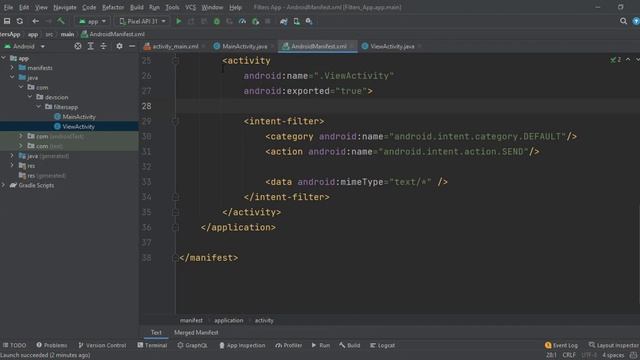Collapse the filtersapp package arrow
The width and height of the screenshot is (640, 360).
(x=39, y=107)
